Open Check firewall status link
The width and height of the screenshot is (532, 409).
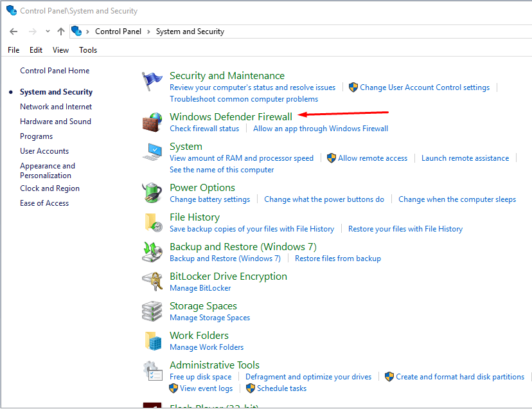pyautogui.click(x=204, y=129)
